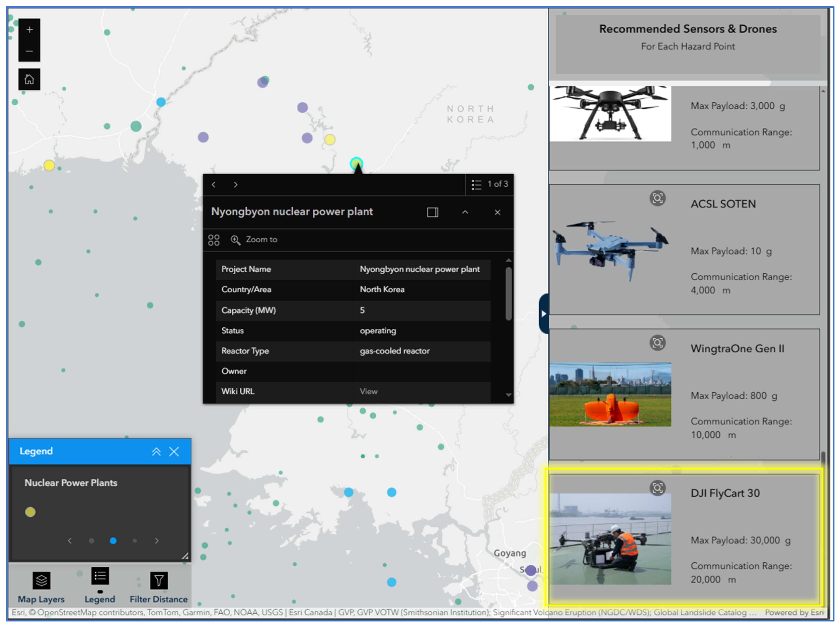Open popup feature list showing 1 of 3
The width and height of the screenshot is (840, 626).
(x=490, y=184)
